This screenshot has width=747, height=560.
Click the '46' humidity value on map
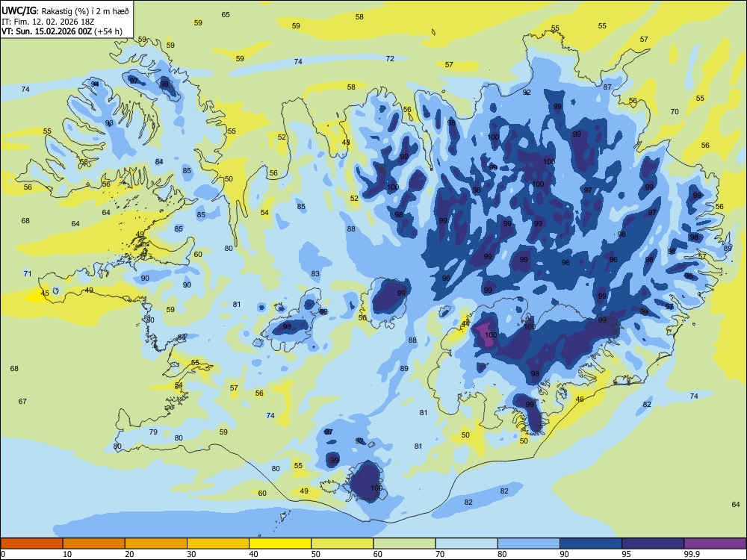point(580,399)
